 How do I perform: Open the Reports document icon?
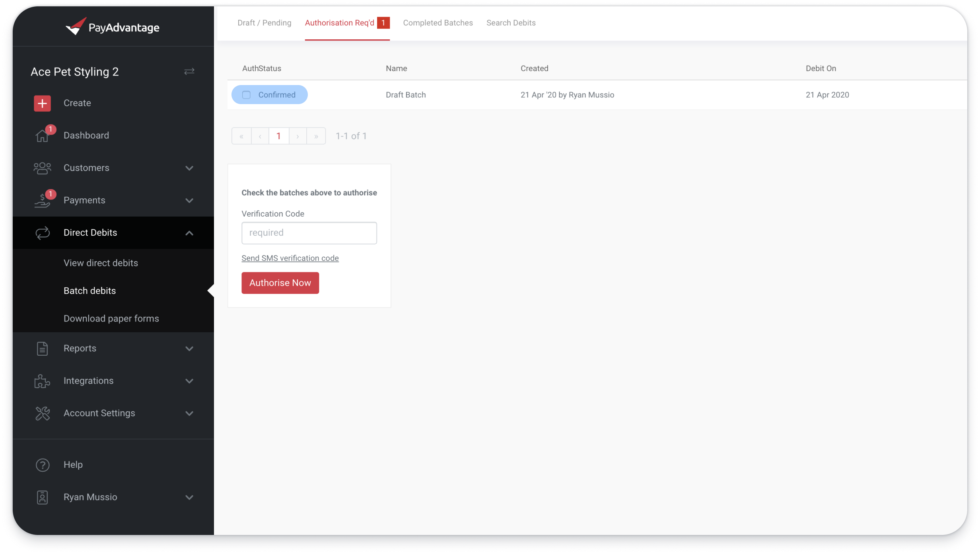pos(42,348)
